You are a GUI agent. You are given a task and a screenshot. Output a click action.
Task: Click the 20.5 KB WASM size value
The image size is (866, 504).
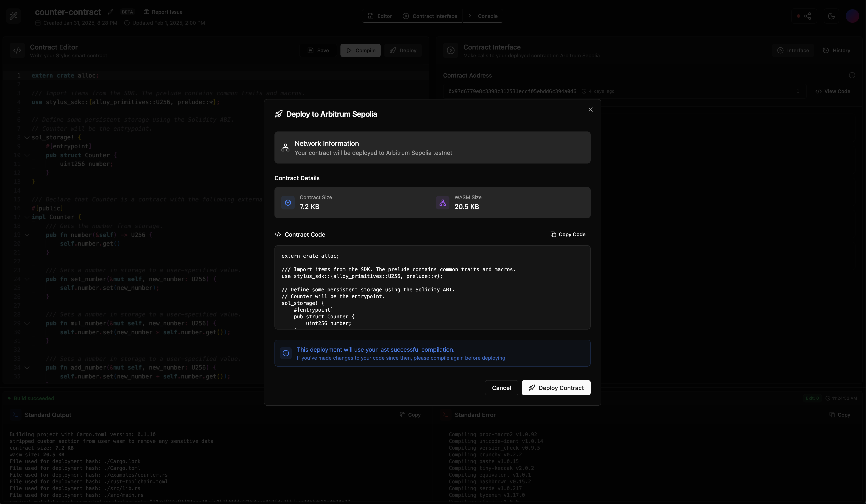tap(467, 206)
